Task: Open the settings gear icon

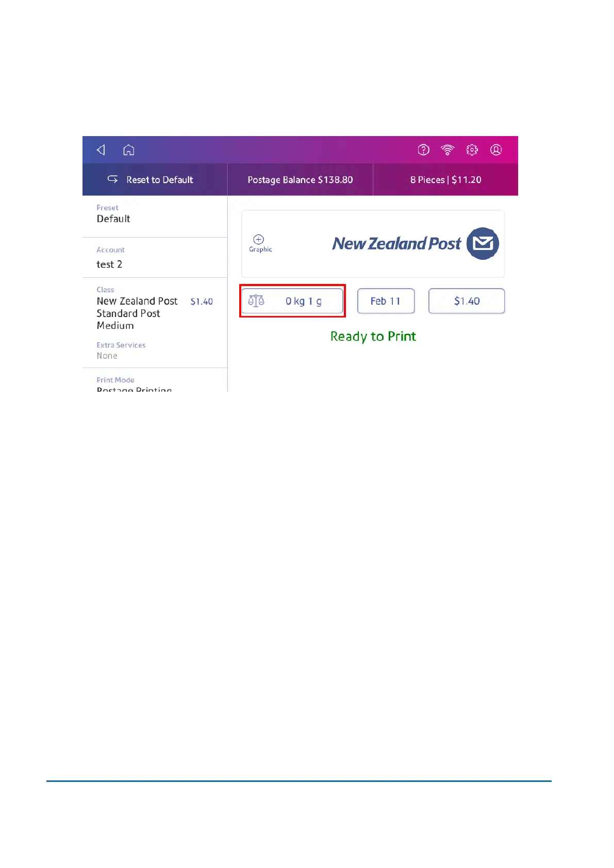Action: (472, 150)
